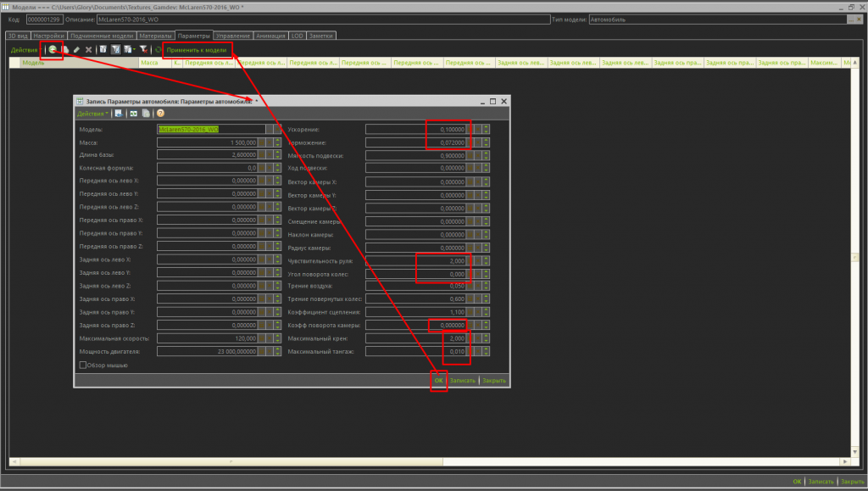The height and width of the screenshot is (491, 868).
Task: Click the Copy record icon next to the Add icon
Action: (x=65, y=50)
